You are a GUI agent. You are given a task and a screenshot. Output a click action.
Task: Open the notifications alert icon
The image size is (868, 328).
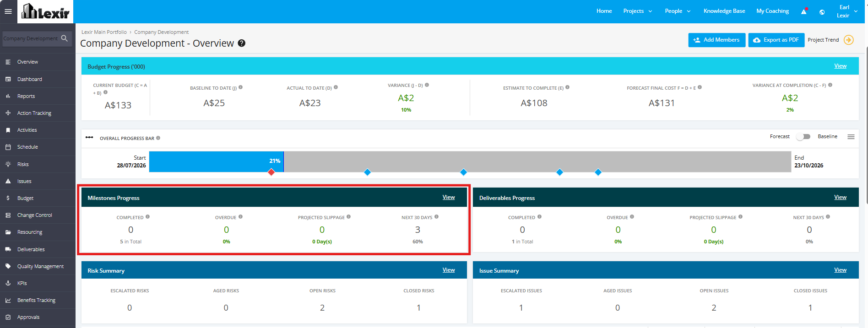tap(804, 11)
